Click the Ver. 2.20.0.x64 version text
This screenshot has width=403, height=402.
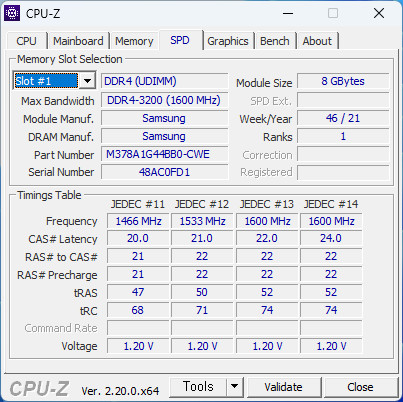coord(120,391)
